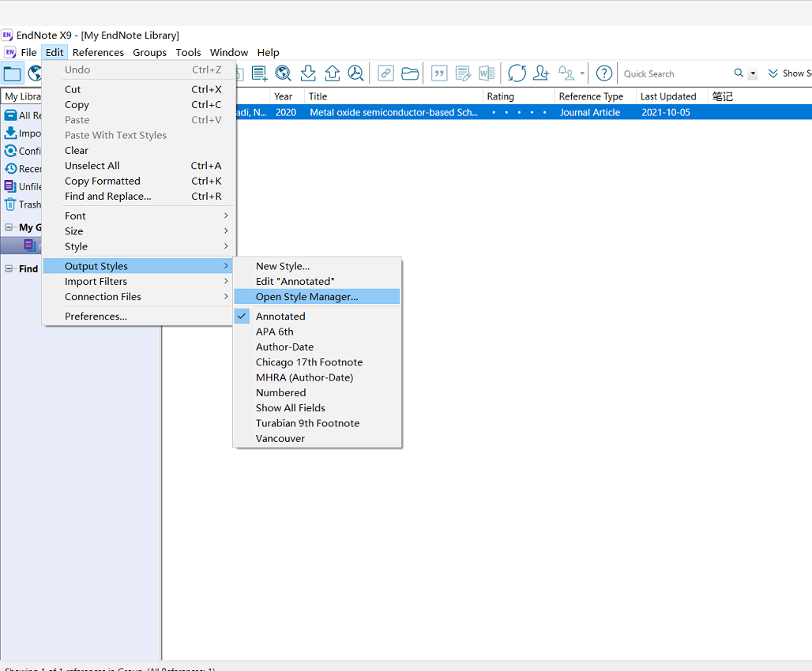Image resolution: width=812 pixels, height=671 pixels.
Task: Open the References menu
Action: (97, 52)
